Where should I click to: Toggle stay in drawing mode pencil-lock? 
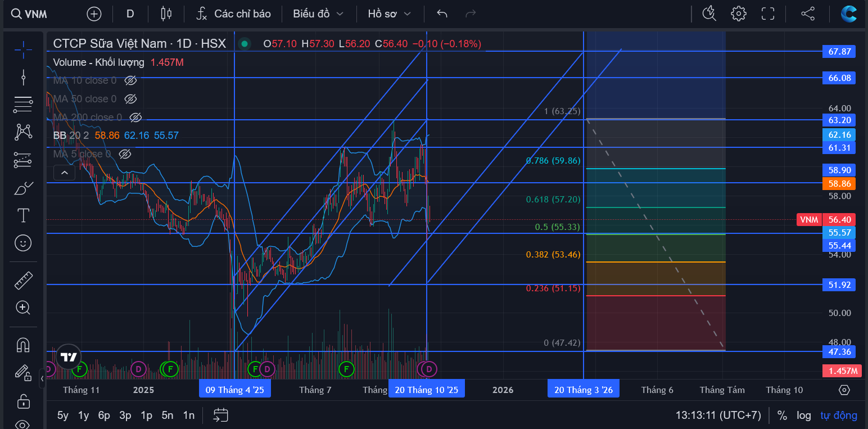coord(23,372)
